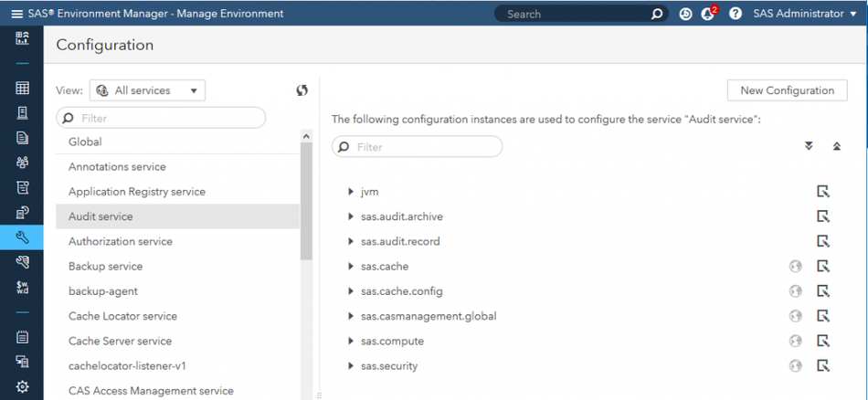Screen dimensions: 868x400
Task: Expand all configuration instances
Action: coord(809,146)
